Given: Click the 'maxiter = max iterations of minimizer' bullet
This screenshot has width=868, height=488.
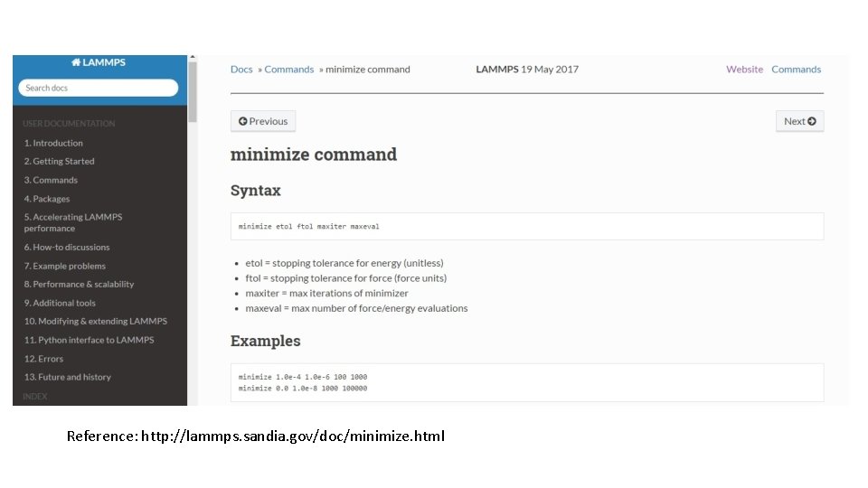Looking at the screenshot, I should [x=326, y=293].
